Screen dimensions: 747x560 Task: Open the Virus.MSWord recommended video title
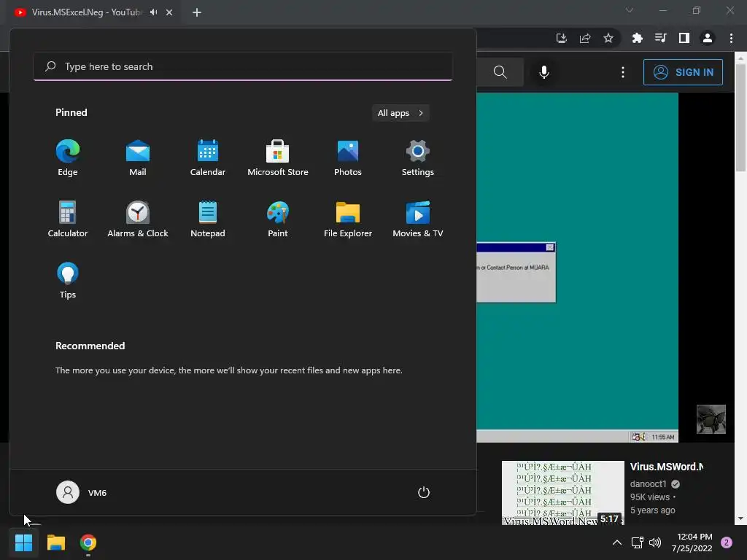pyautogui.click(x=667, y=467)
